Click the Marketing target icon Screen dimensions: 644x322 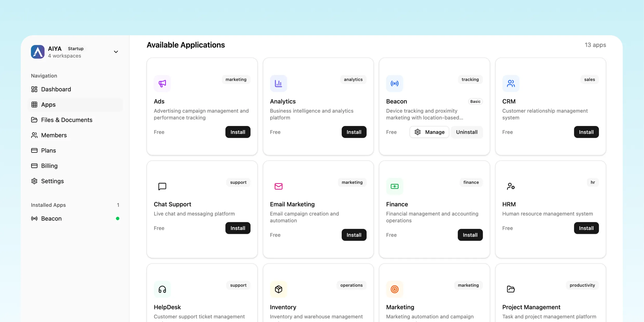pos(394,289)
